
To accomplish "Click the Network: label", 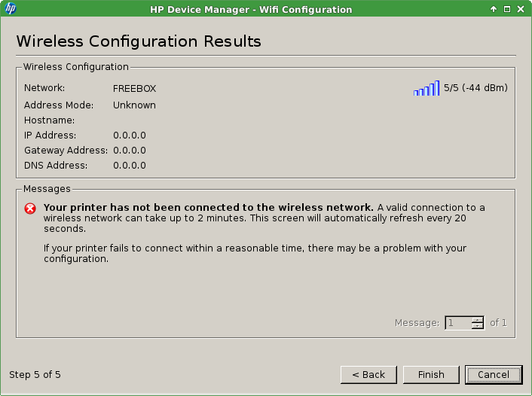I will (x=44, y=88).
